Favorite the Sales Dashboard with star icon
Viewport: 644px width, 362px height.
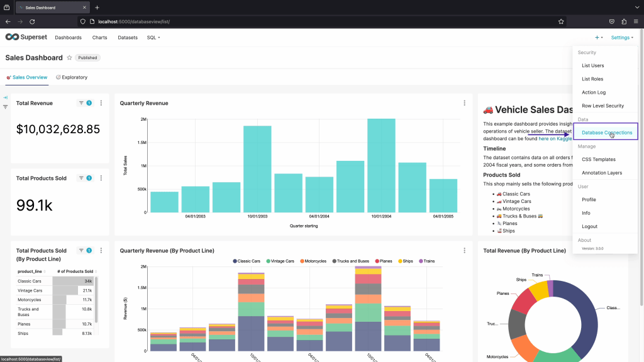click(x=69, y=58)
